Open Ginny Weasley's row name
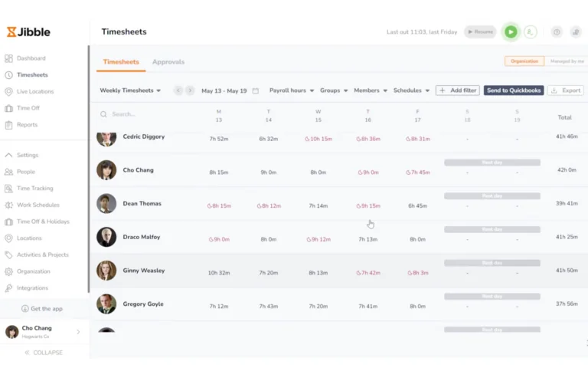Screen dimensions: 588x368 coord(144,271)
